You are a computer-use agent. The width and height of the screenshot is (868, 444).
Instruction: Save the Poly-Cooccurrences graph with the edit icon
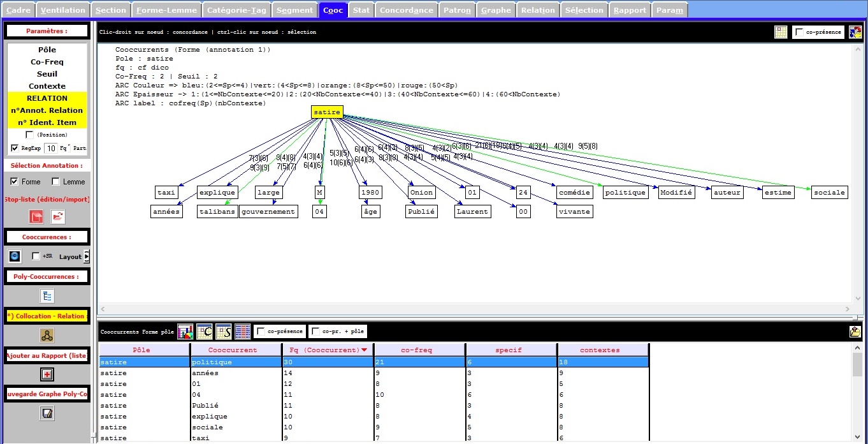pos(47,413)
